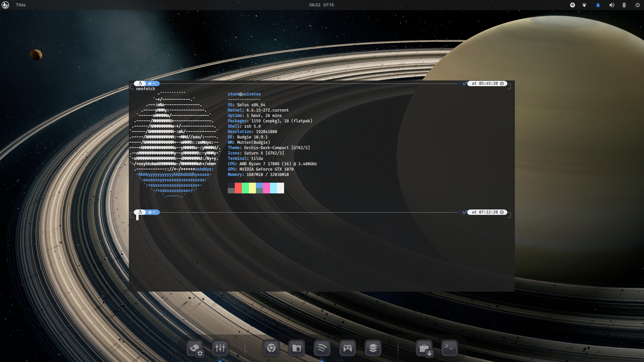The height and width of the screenshot is (362, 644).
Task: Open the volume speaker indicator
Action: click(612, 5)
